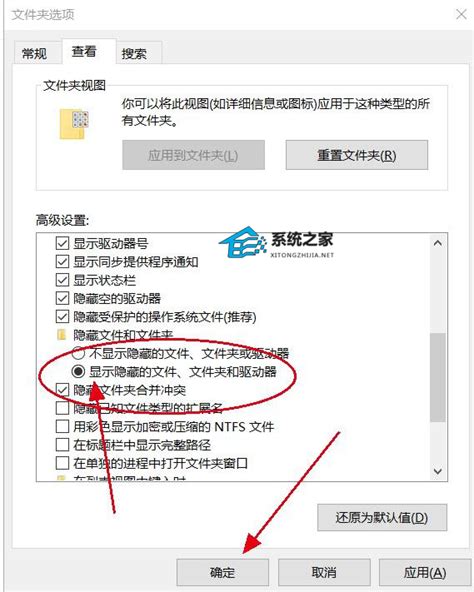Enable 在标题栏中显示完整路径 checkbox
Screen dimensions: 474x592
(x=62, y=445)
